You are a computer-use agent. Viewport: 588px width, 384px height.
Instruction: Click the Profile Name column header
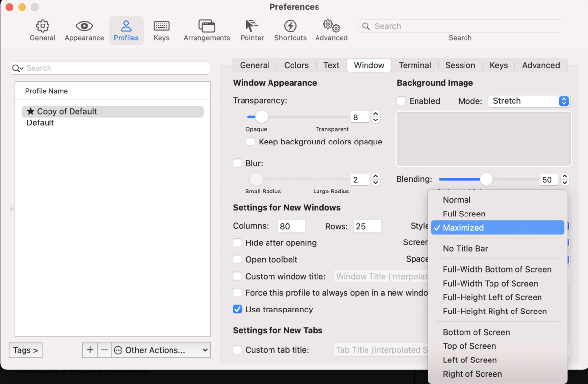pyautogui.click(x=113, y=91)
